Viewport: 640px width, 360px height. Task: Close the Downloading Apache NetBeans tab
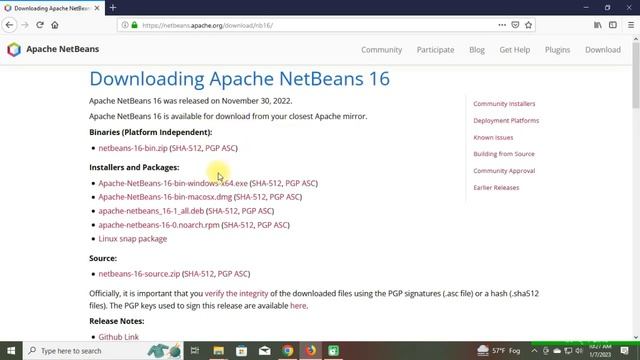97,8
